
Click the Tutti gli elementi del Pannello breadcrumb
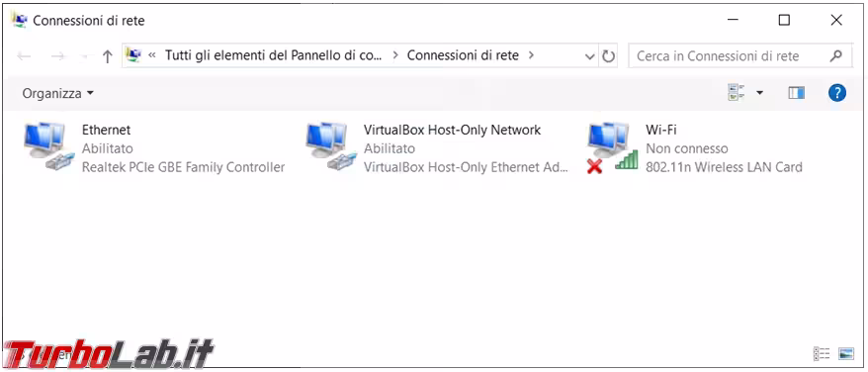click(x=274, y=55)
